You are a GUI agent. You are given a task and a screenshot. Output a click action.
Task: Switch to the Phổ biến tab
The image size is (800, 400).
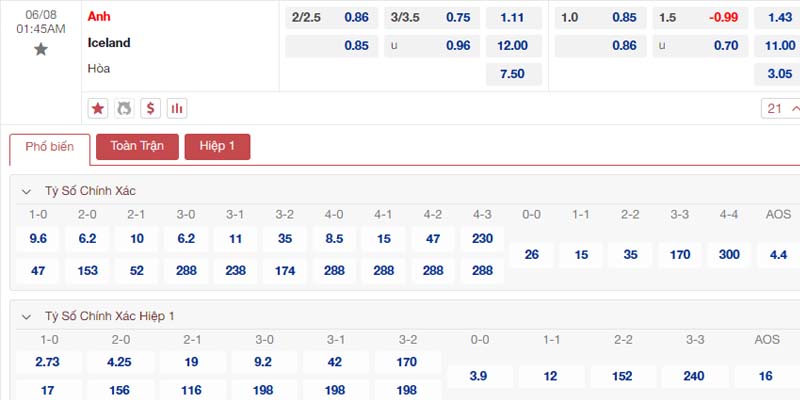click(x=50, y=147)
